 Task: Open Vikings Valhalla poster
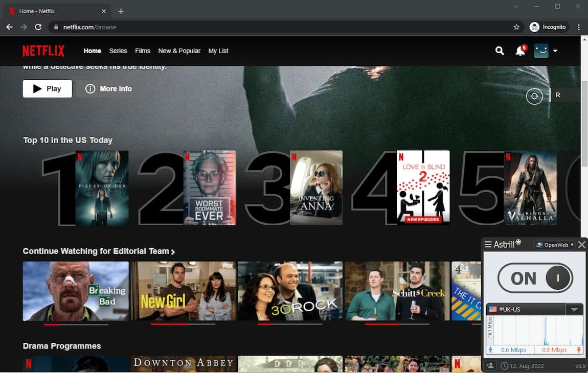[530, 188]
